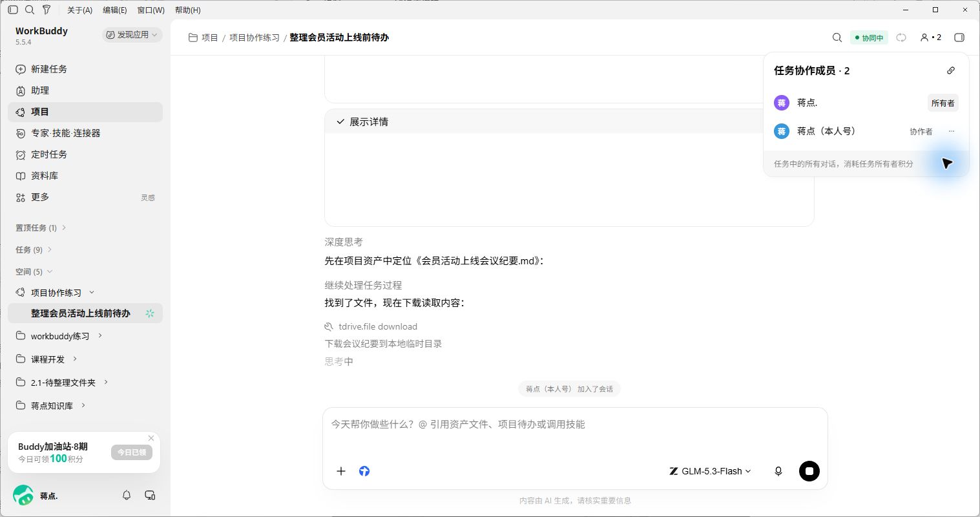Screen dimensions: 980x517
Task: Click the tdrive.file download tool entry
Action: tap(371, 327)
